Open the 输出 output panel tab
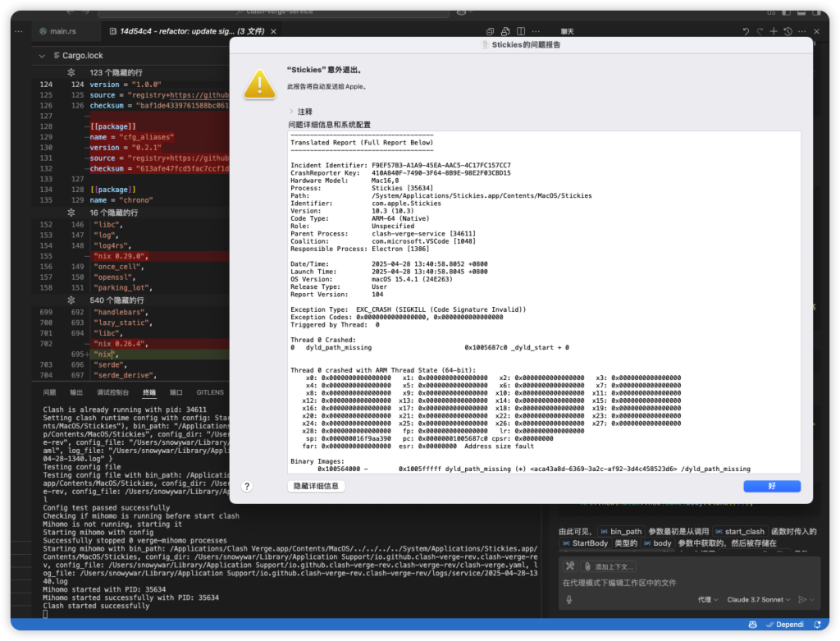The height and width of the screenshot is (641, 840). (76, 393)
